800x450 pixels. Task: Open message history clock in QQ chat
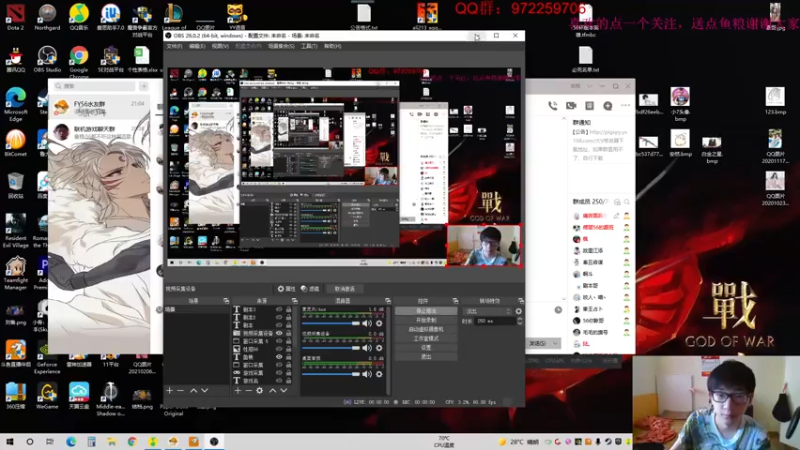[558, 310]
